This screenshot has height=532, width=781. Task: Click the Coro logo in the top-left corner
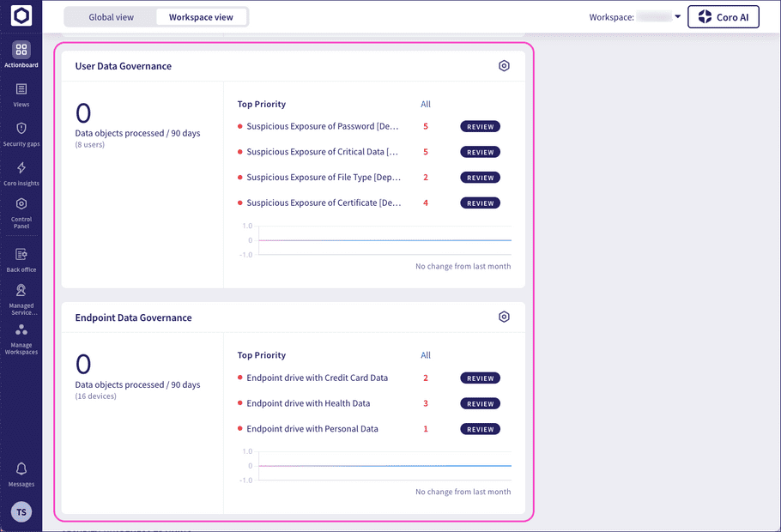[x=21, y=15]
